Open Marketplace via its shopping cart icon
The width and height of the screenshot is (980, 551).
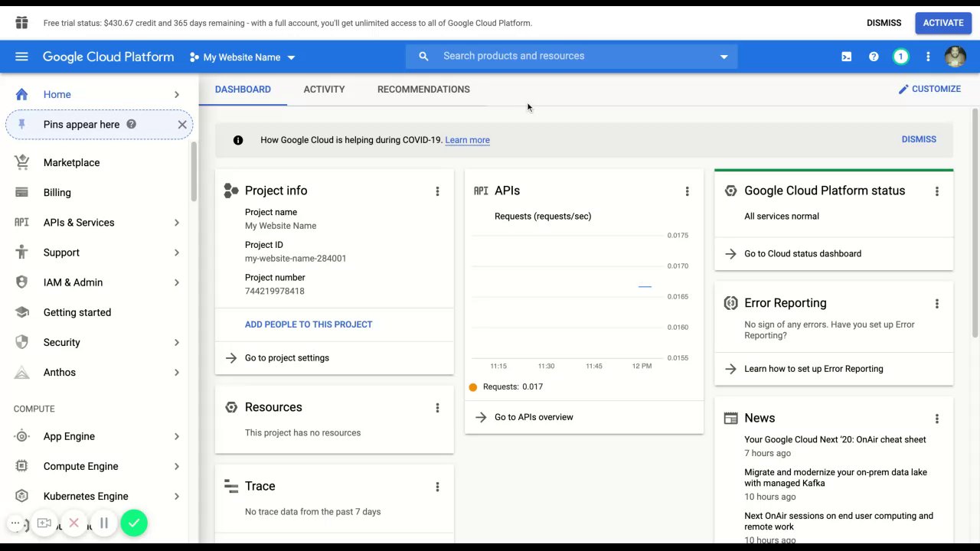tap(21, 162)
